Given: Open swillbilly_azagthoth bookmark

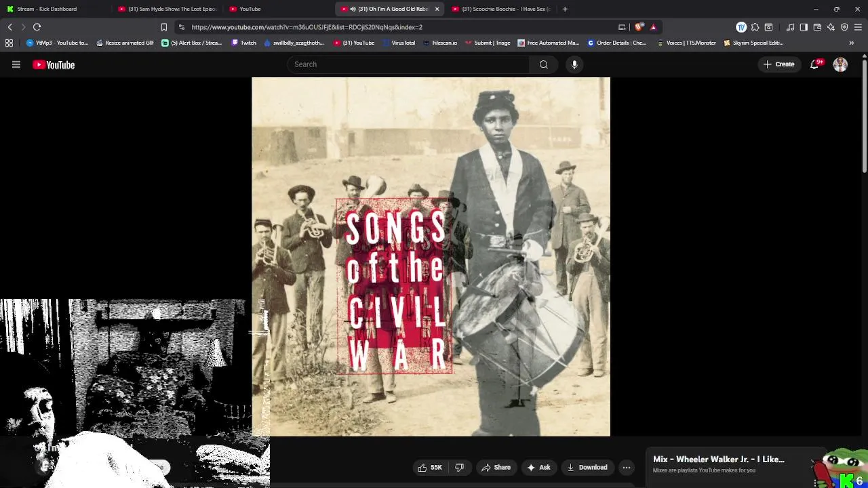Looking at the screenshot, I should click(294, 43).
